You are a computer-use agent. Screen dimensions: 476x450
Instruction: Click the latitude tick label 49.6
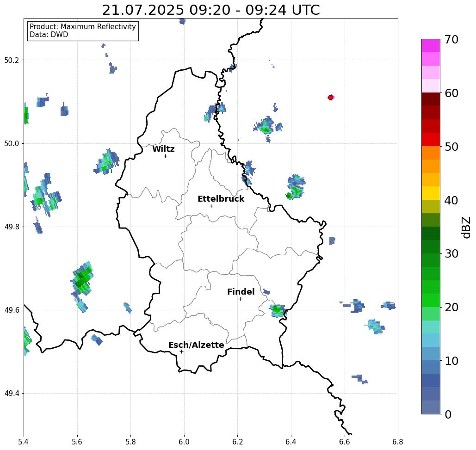11,310
